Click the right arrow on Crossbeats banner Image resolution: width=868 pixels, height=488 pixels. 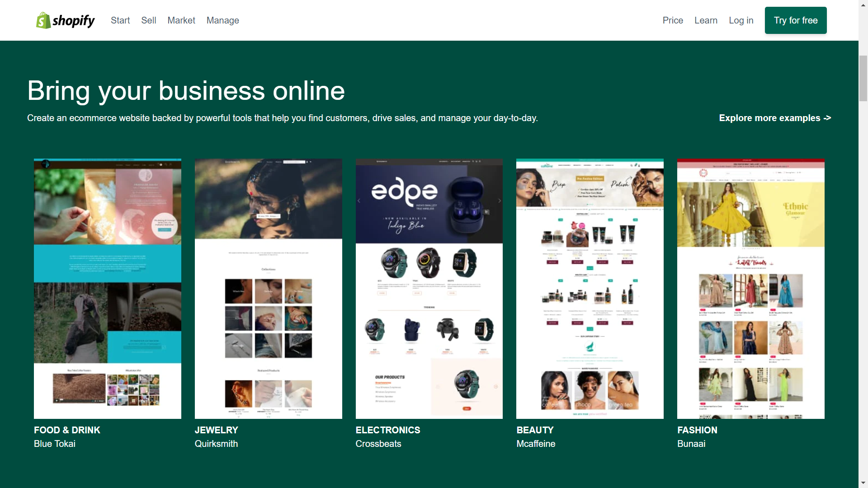point(499,201)
